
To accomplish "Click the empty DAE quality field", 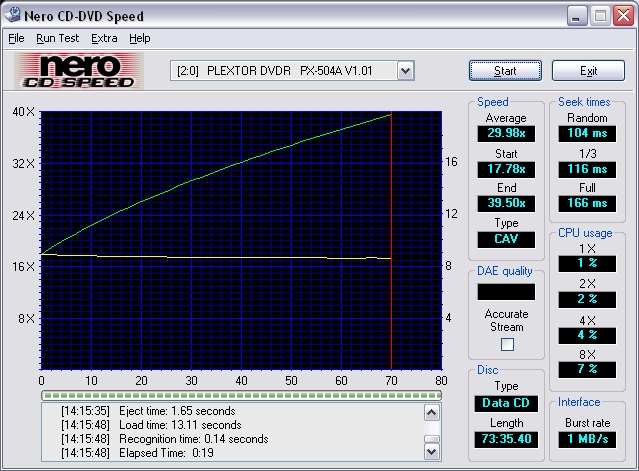I will click(x=506, y=292).
